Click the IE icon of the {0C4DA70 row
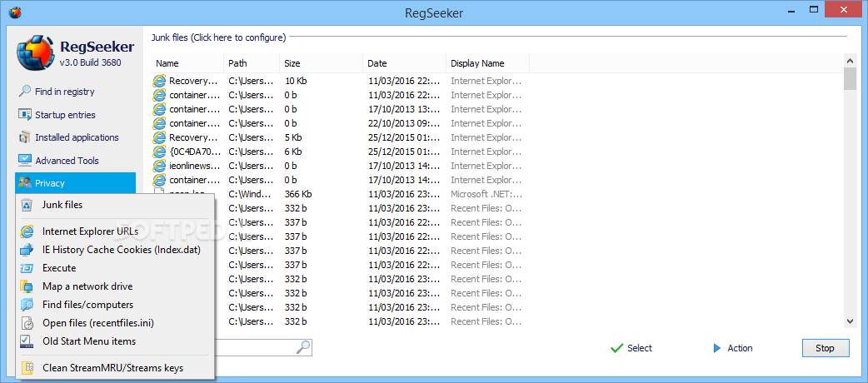The image size is (868, 383). coord(159,151)
